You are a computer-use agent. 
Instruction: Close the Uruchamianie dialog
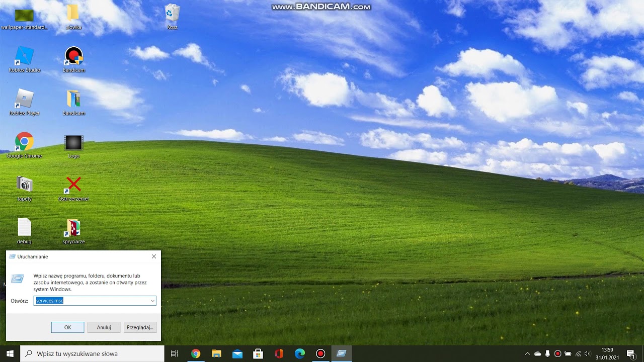click(x=154, y=256)
